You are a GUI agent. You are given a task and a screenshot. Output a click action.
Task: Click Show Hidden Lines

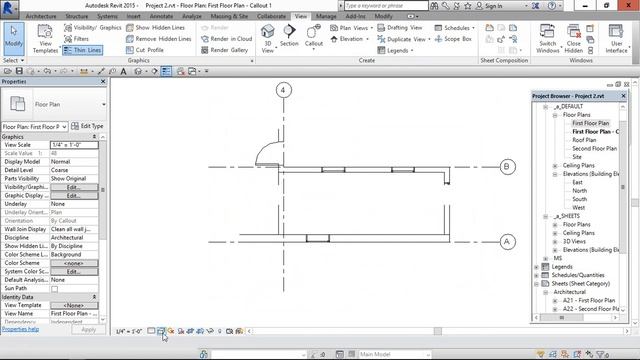pyautogui.click(x=156, y=27)
